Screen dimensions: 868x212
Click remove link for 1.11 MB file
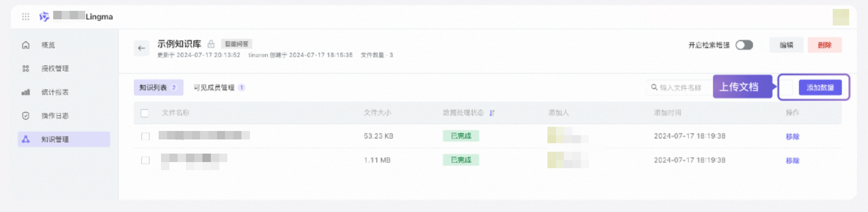[792, 161]
